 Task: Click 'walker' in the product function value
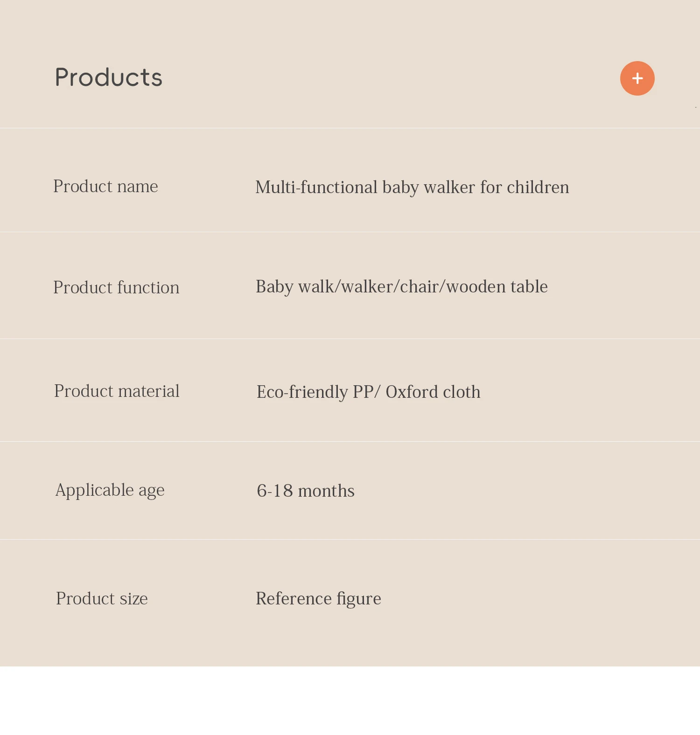click(367, 287)
